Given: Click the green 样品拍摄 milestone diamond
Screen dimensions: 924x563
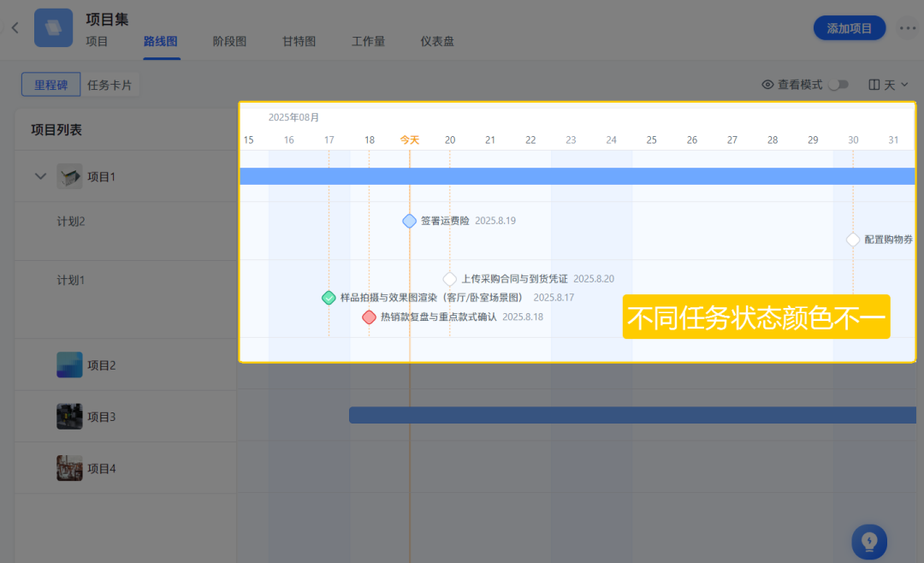Looking at the screenshot, I should click(329, 298).
